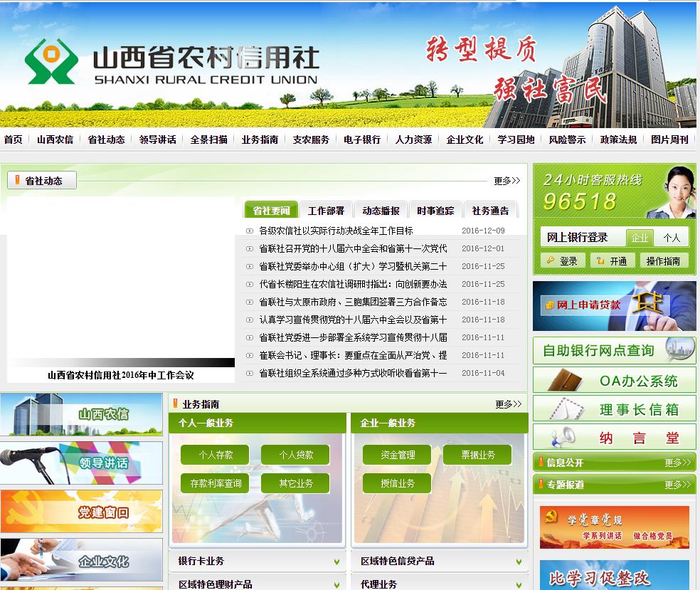Select 个人 online banking login type
The height and width of the screenshot is (590, 700).
(x=672, y=238)
